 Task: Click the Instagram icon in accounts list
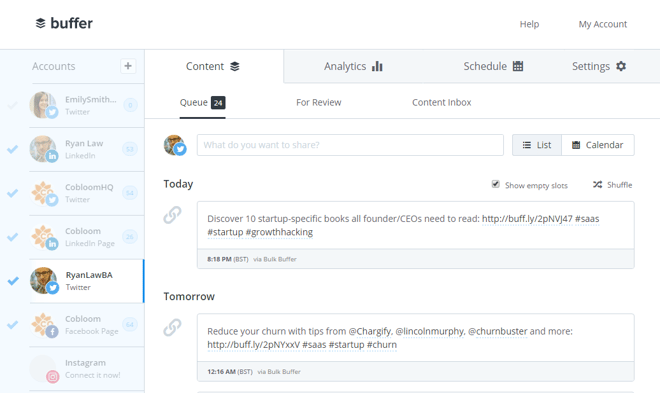pyautogui.click(x=53, y=376)
